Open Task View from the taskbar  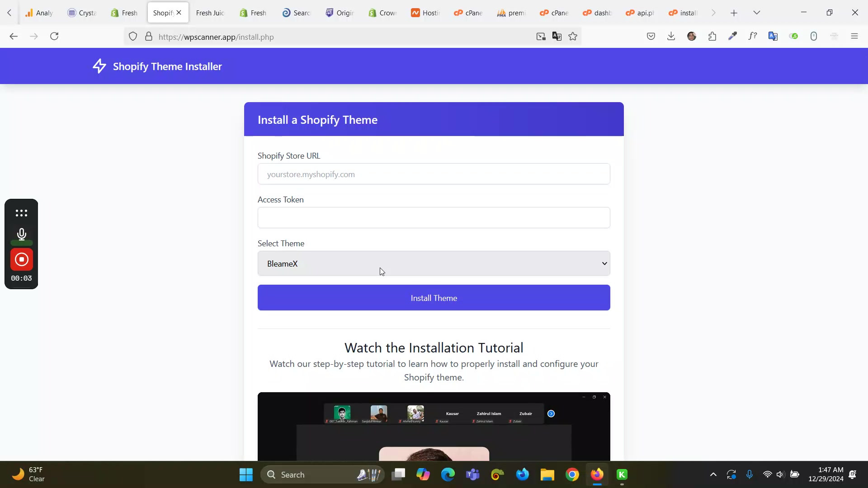(398, 474)
